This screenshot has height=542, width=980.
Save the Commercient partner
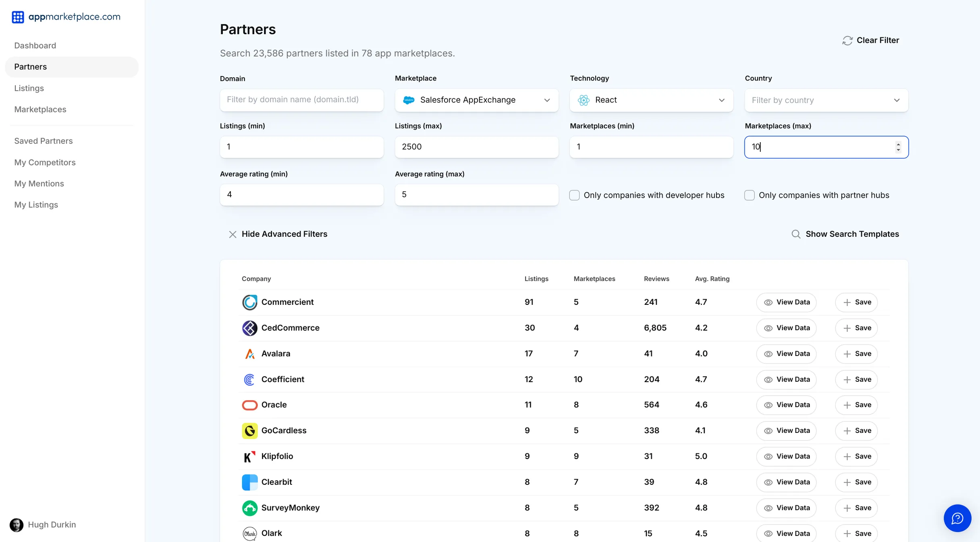pos(856,302)
